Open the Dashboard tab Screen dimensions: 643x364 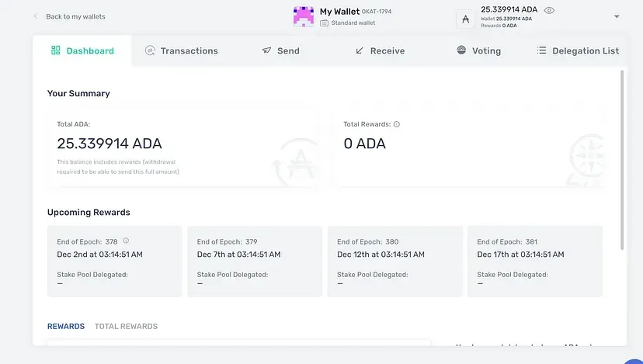(82, 50)
